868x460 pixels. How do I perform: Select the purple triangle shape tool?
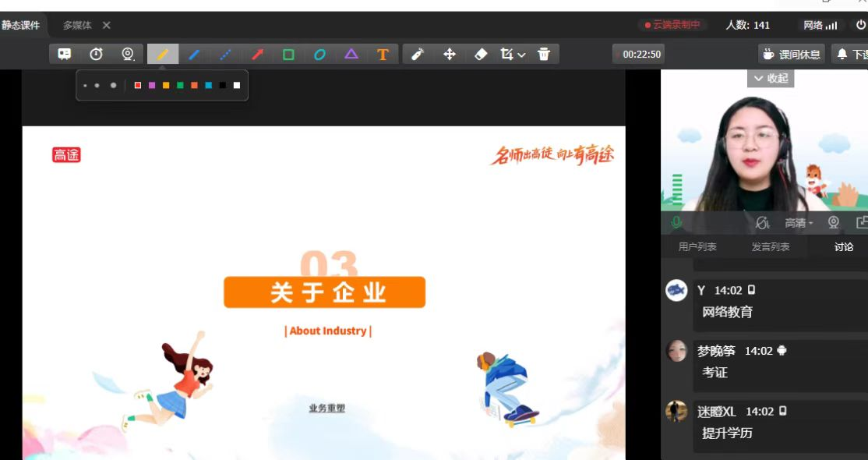(351, 55)
